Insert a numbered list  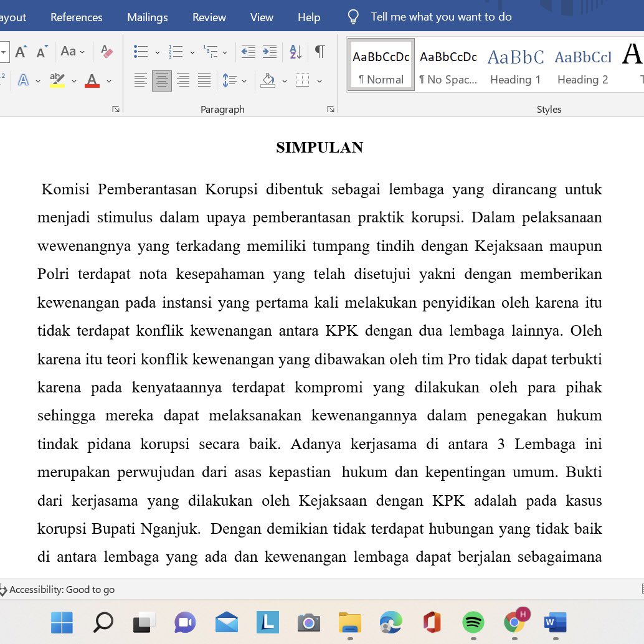click(x=176, y=52)
